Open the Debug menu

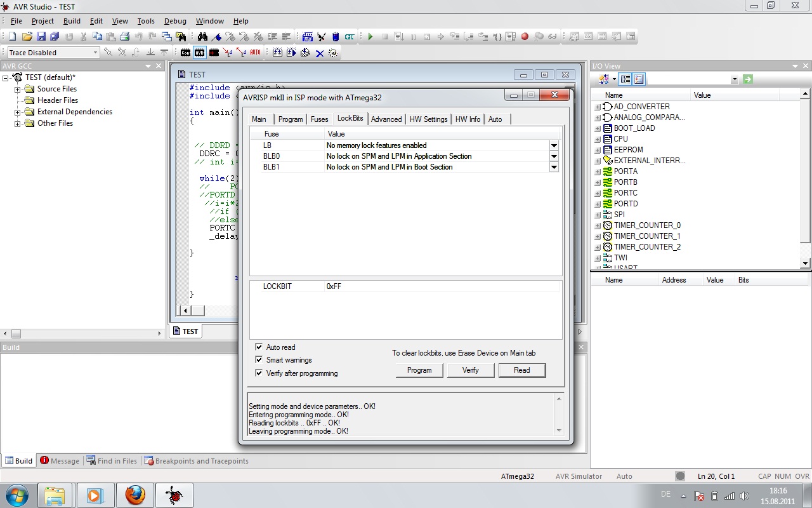[x=175, y=21]
